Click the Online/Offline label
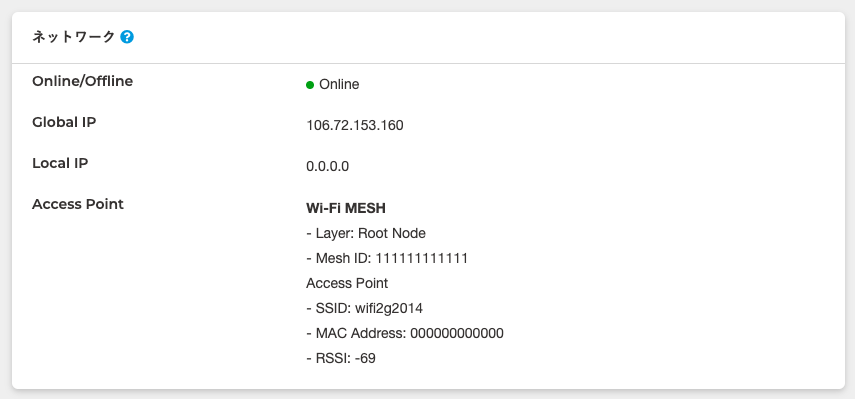855x399 pixels. pos(82,81)
